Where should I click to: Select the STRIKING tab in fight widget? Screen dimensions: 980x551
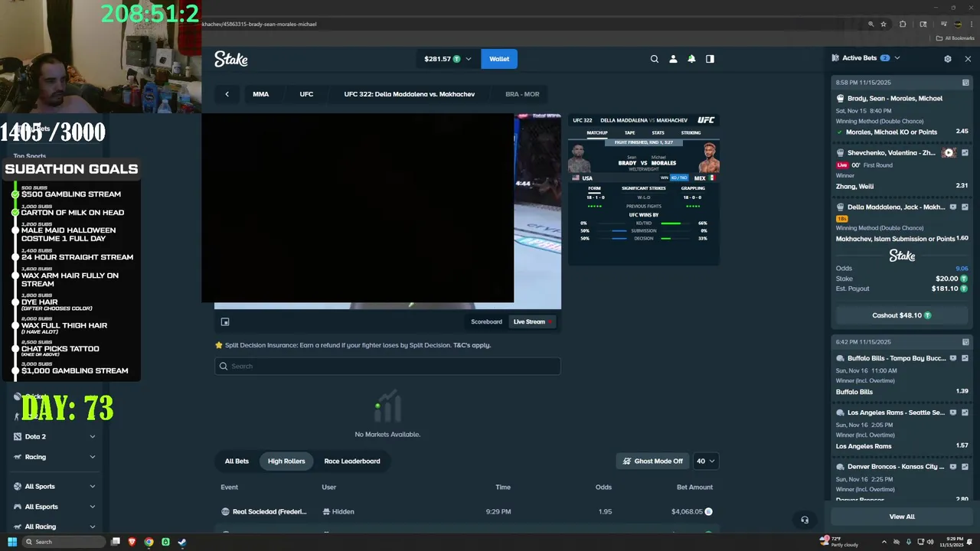click(x=691, y=132)
